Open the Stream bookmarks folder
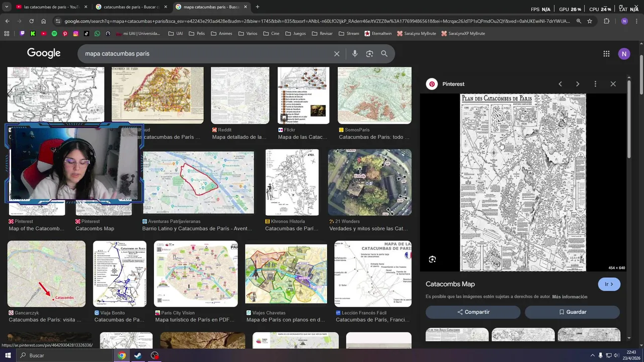 (349, 34)
